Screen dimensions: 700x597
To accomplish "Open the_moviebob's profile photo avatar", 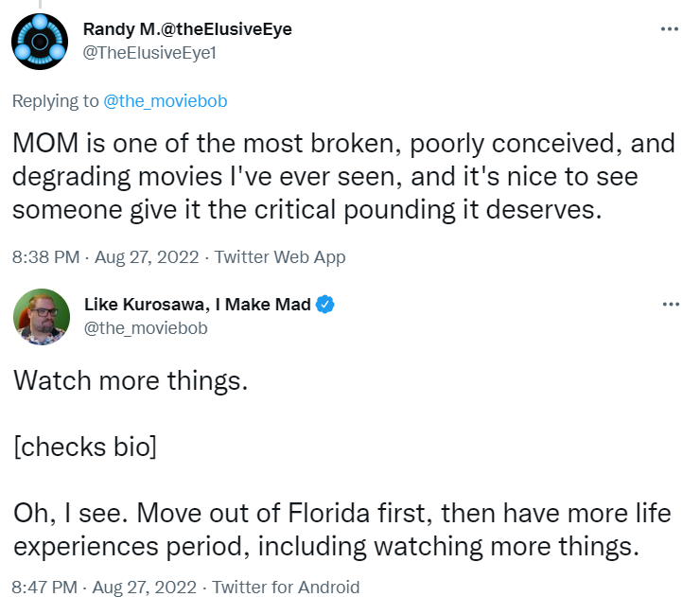I will [x=40, y=316].
